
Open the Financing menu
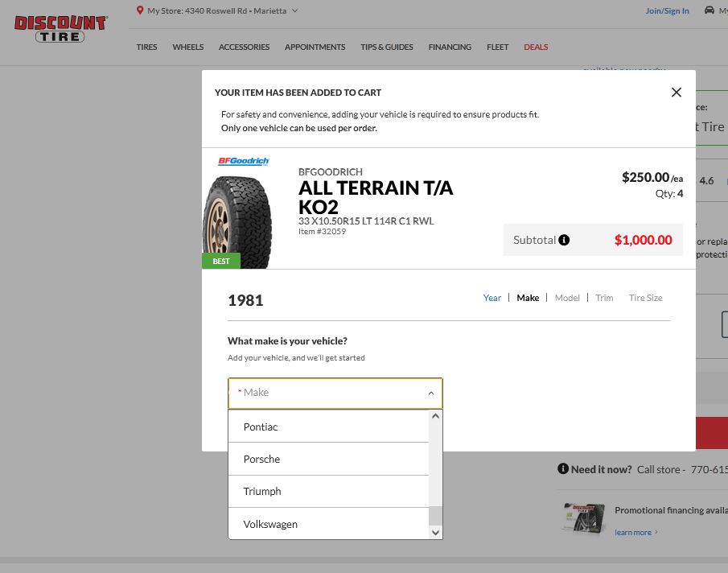[450, 47]
